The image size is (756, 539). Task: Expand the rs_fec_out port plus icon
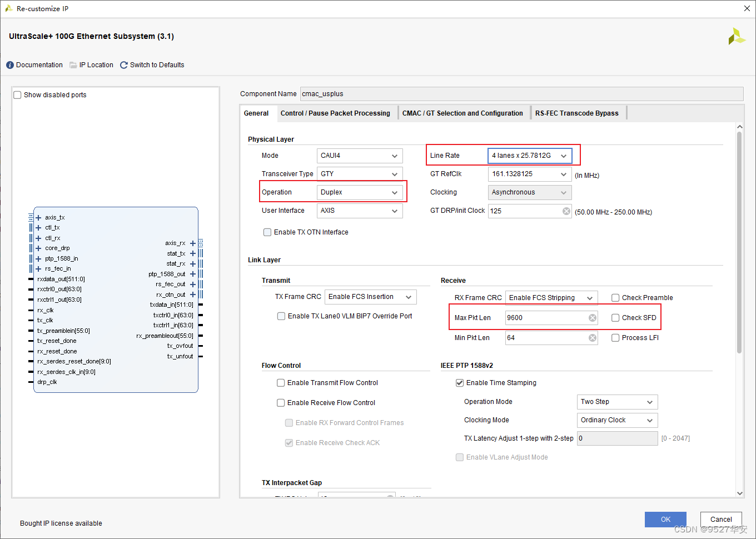pos(193,284)
